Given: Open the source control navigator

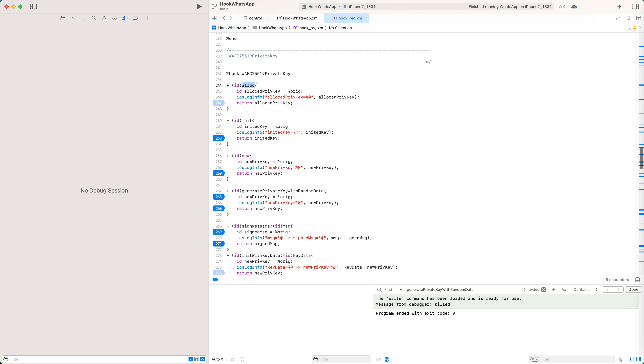Looking at the screenshot, I should tap(73, 18).
